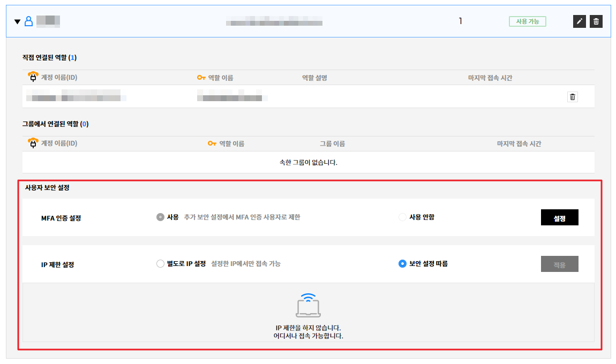
Task: Click the blue count in 직접 연결된 역할 (1)
Action: pyautogui.click(x=73, y=57)
